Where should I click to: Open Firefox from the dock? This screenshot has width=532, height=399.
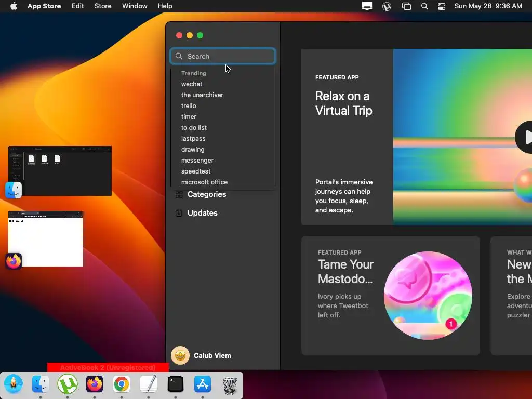point(95,384)
